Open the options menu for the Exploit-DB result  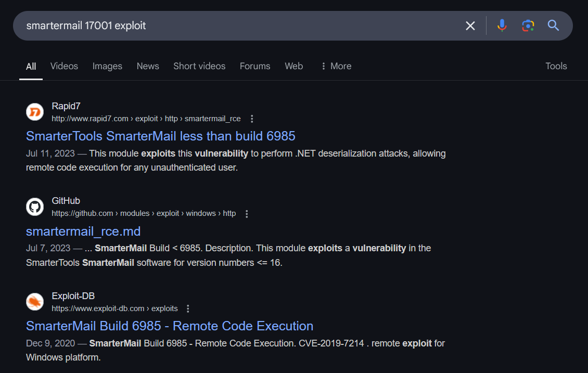tap(188, 308)
